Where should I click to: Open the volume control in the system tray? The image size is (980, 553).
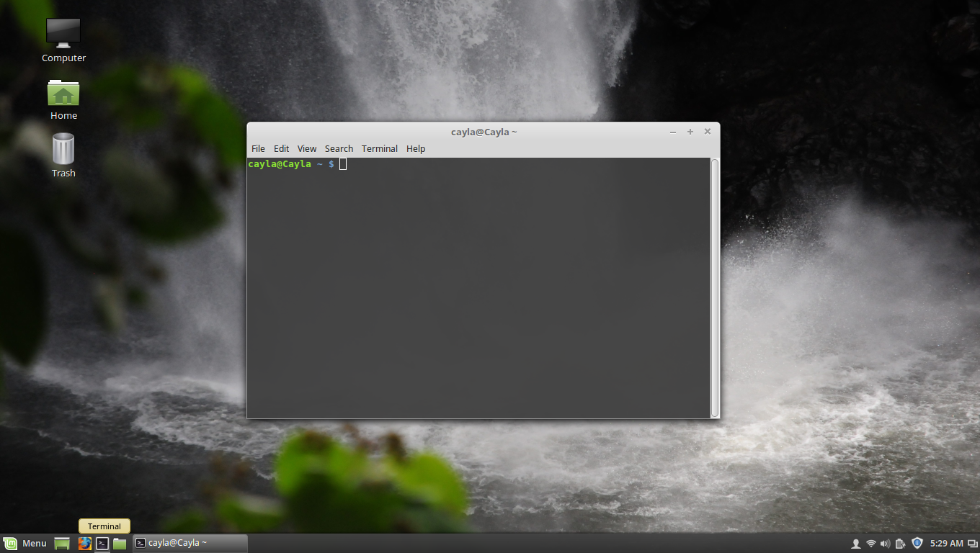[885, 543]
